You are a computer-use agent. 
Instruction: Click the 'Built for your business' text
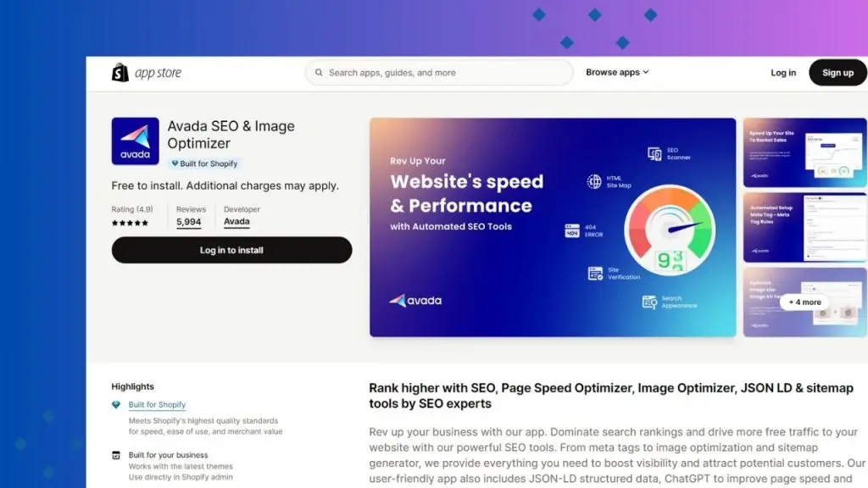pyautogui.click(x=169, y=455)
